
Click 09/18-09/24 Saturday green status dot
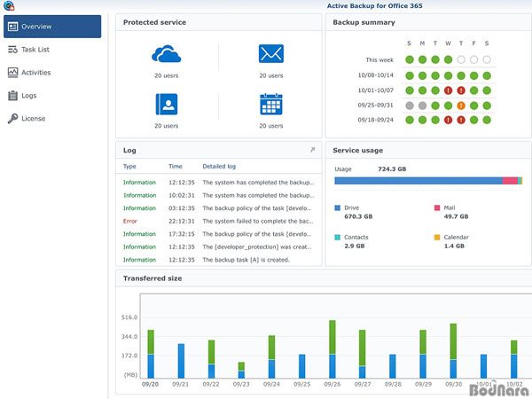click(487, 120)
